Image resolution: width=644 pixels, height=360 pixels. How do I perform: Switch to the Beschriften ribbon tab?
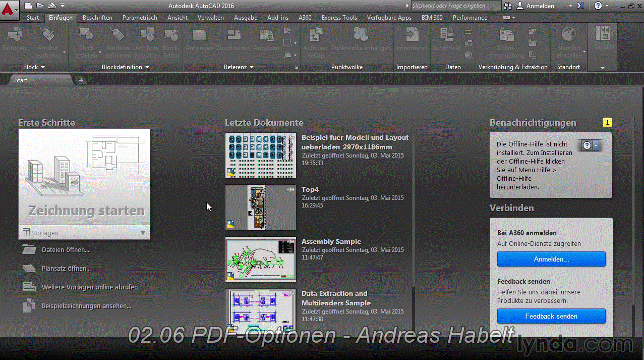[97, 18]
